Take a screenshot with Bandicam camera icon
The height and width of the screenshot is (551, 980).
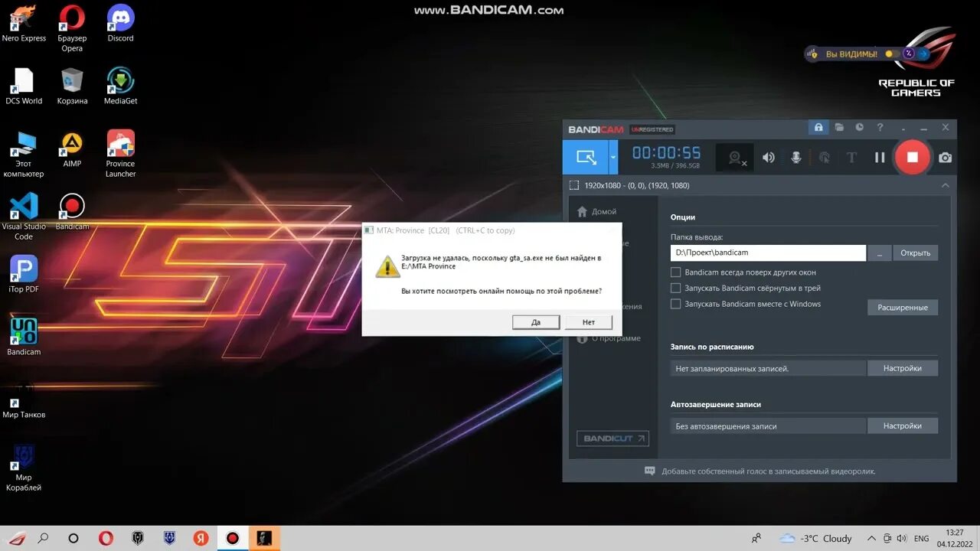click(946, 158)
